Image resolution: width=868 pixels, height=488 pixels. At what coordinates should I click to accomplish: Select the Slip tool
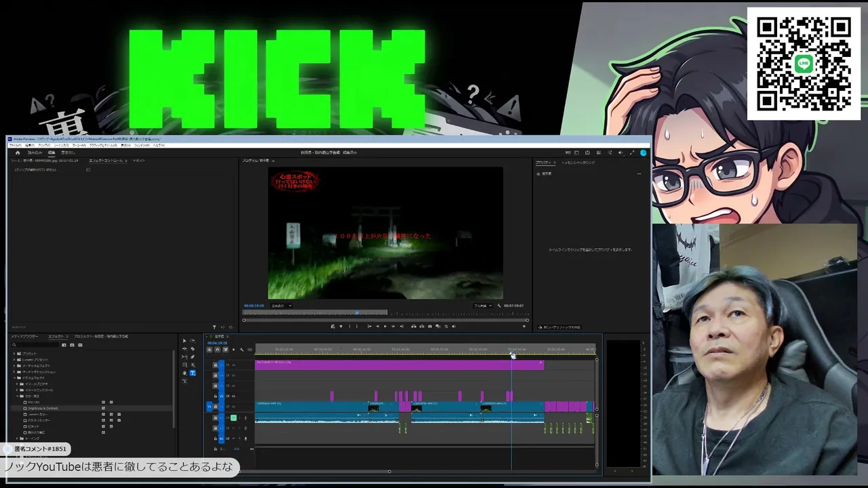coord(184,357)
